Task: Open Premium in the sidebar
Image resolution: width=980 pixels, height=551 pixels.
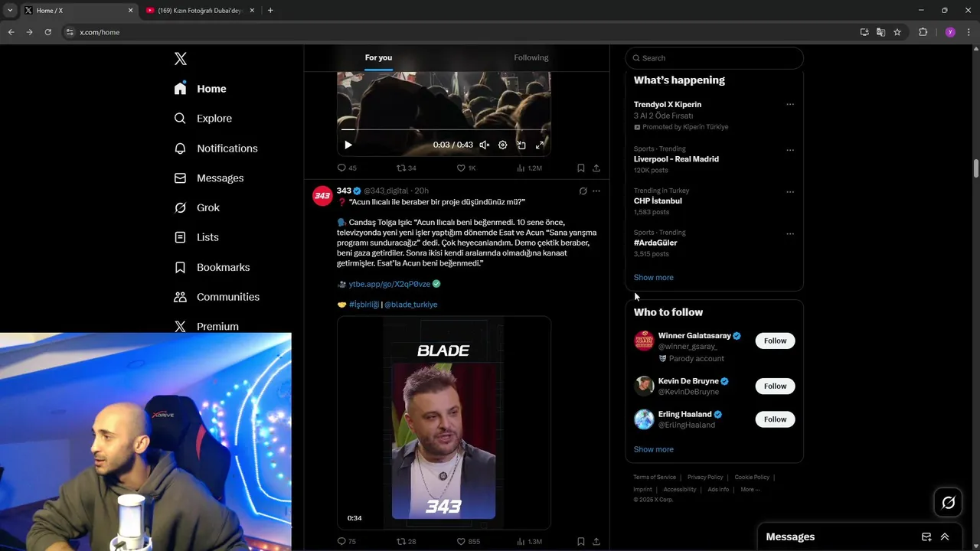Action: pyautogui.click(x=207, y=326)
